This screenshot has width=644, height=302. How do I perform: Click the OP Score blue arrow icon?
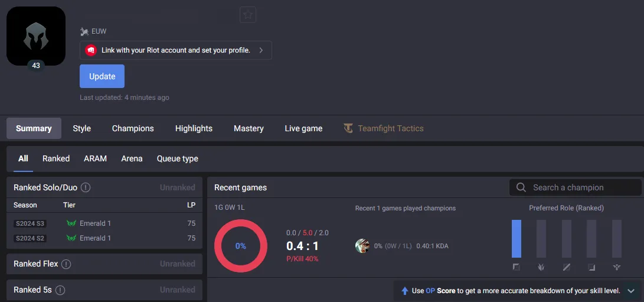coord(404,291)
